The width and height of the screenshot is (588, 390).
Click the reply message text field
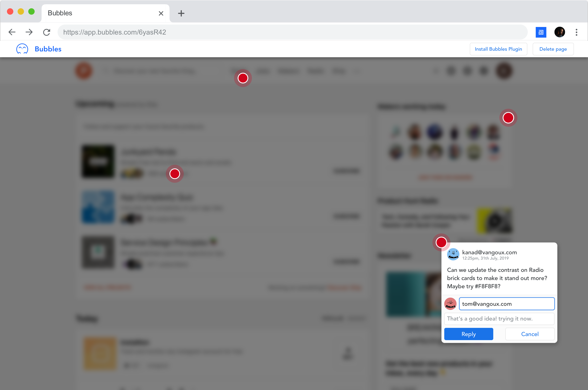[499, 319]
